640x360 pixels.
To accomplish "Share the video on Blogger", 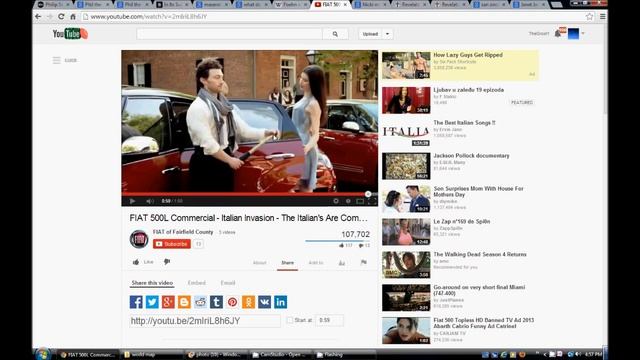I will [184, 302].
